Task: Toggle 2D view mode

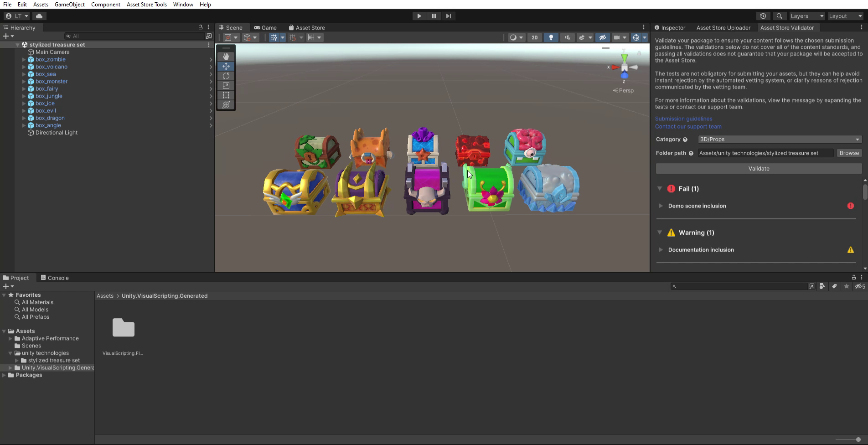Action: [x=535, y=37]
